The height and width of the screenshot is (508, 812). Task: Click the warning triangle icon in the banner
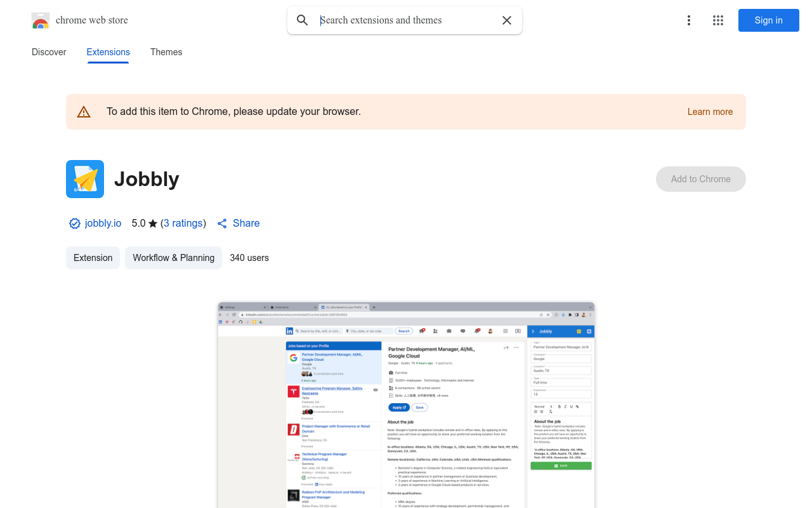[x=84, y=112]
